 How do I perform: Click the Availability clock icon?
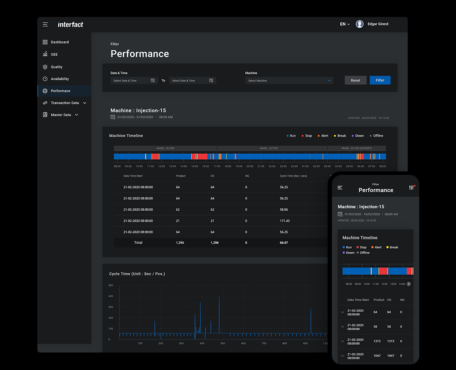pyautogui.click(x=45, y=79)
